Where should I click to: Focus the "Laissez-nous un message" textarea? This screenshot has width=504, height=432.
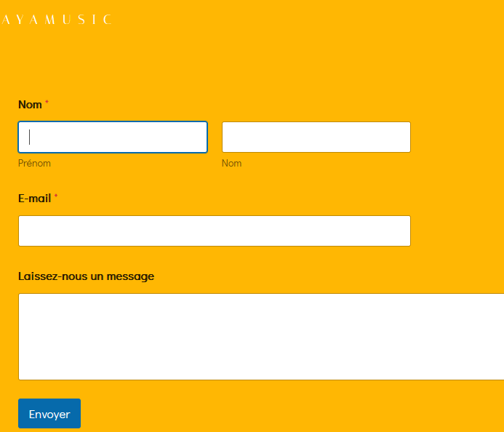click(x=262, y=336)
